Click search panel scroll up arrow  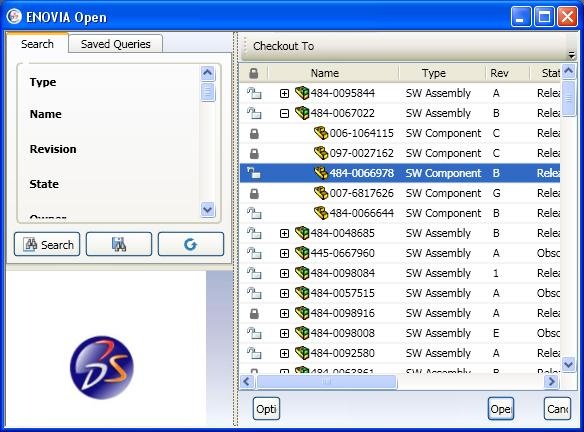(207, 73)
